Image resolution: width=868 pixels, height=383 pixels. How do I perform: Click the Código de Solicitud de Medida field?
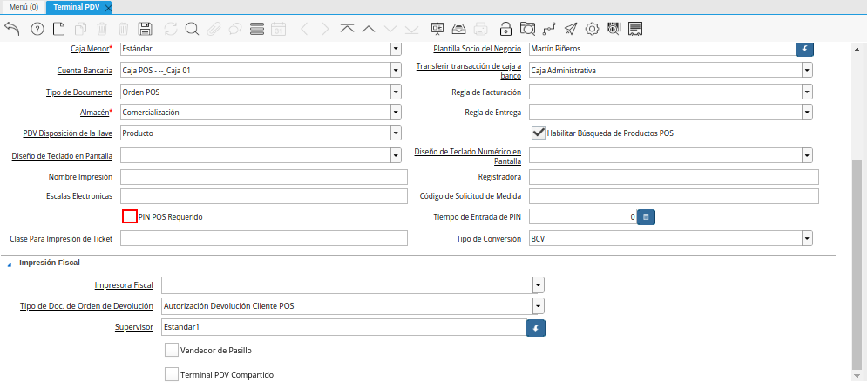tap(674, 196)
